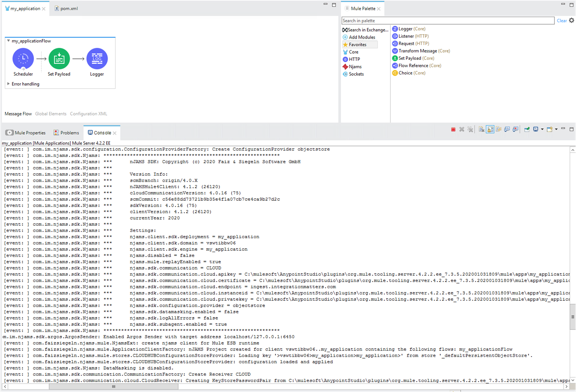Maximize the Console panel
The image size is (576, 392).
pyautogui.click(x=572, y=129)
